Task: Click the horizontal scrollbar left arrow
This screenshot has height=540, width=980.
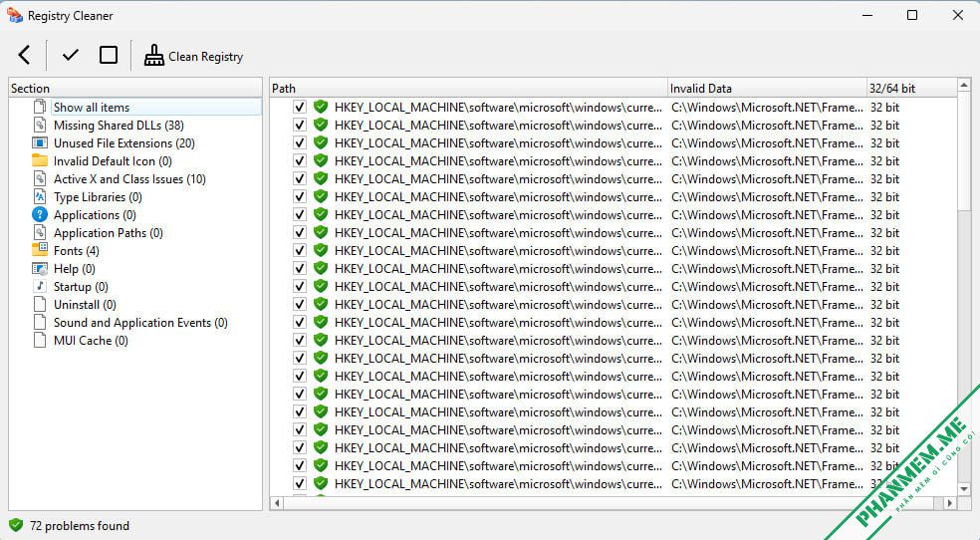Action: (x=277, y=502)
